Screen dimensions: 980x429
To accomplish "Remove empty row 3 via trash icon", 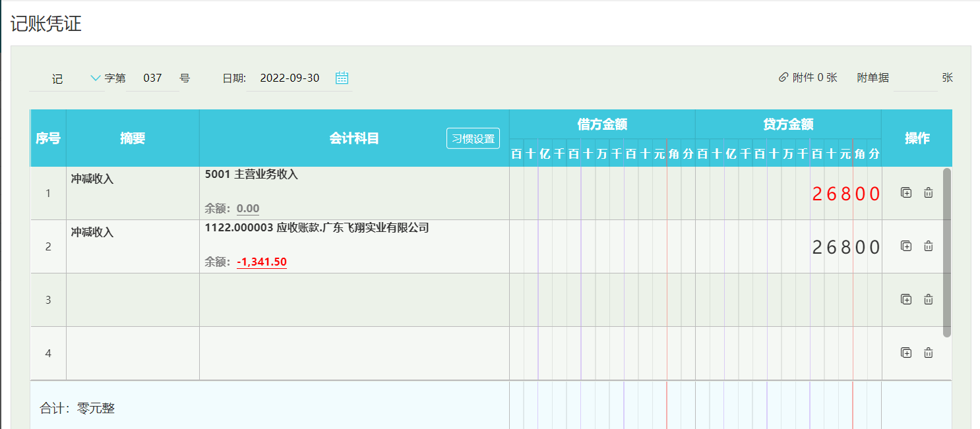I will tap(929, 299).
